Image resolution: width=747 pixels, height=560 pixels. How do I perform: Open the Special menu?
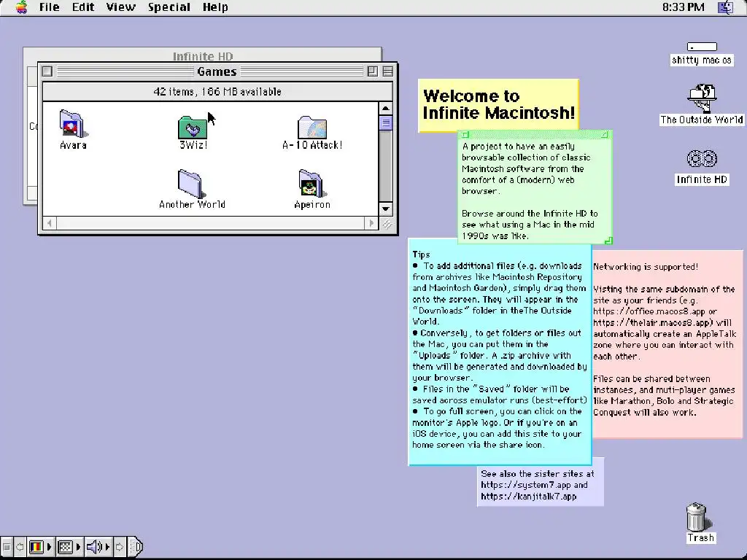pyautogui.click(x=169, y=7)
